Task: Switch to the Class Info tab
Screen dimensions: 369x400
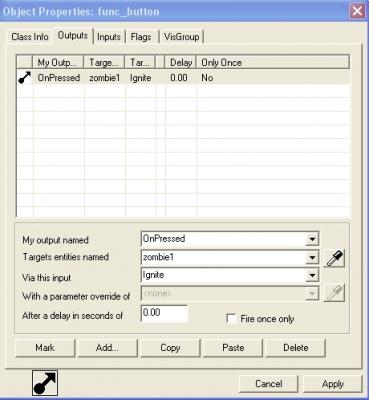Action: coord(30,37)
